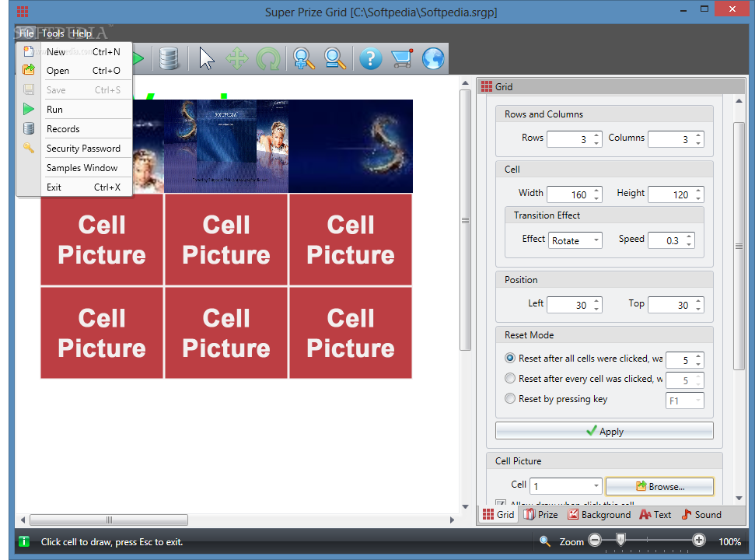Switch to the Background tab
Screen dimensions: 755x560
599,514
